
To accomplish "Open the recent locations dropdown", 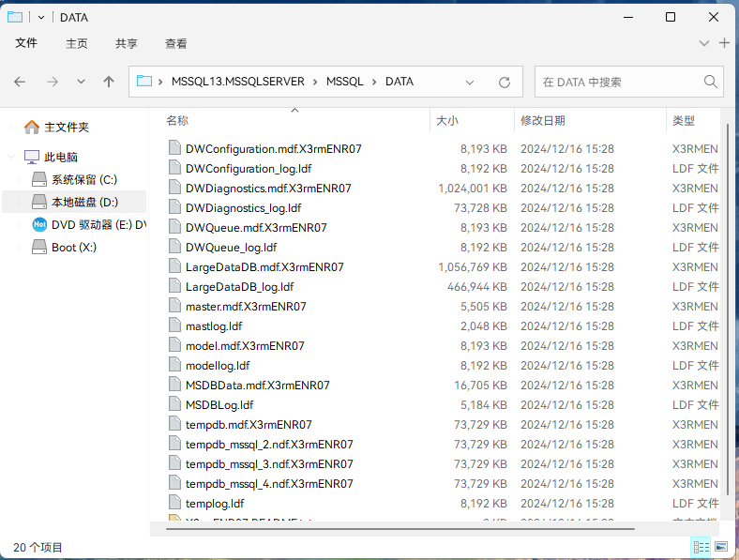I will 81,82.
